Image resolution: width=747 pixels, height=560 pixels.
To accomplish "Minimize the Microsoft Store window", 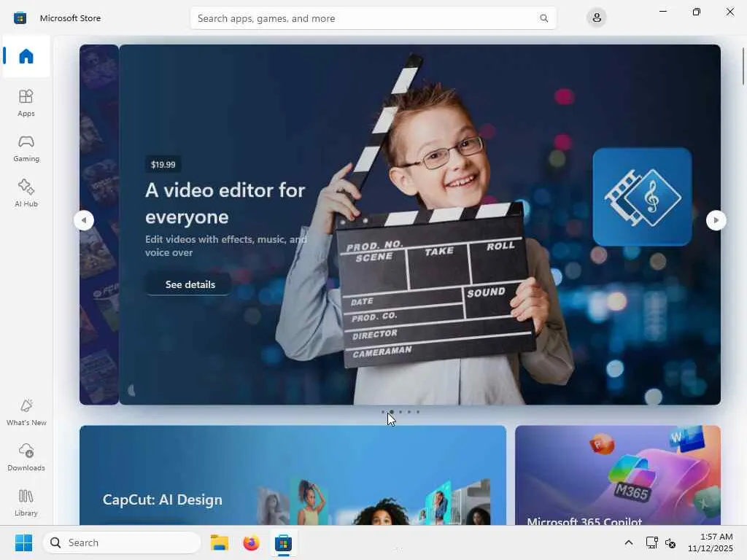I will tap(662, 12).
